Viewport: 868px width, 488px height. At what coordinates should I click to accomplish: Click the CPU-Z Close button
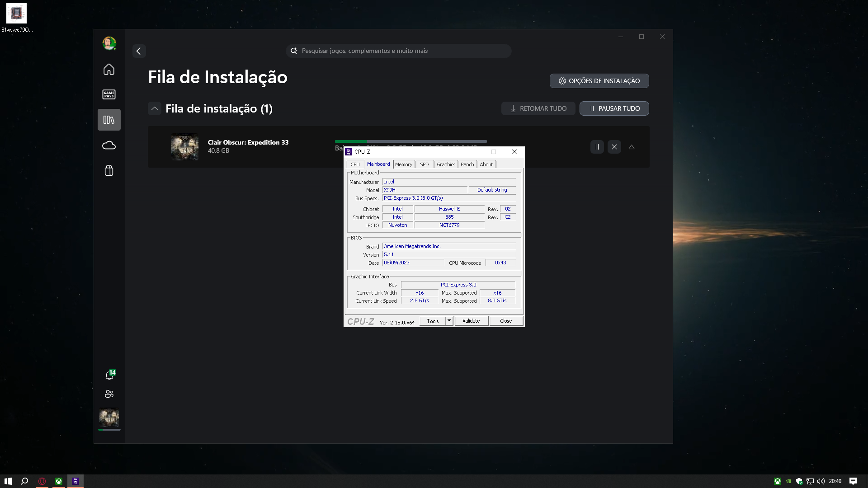coord(506,321)
